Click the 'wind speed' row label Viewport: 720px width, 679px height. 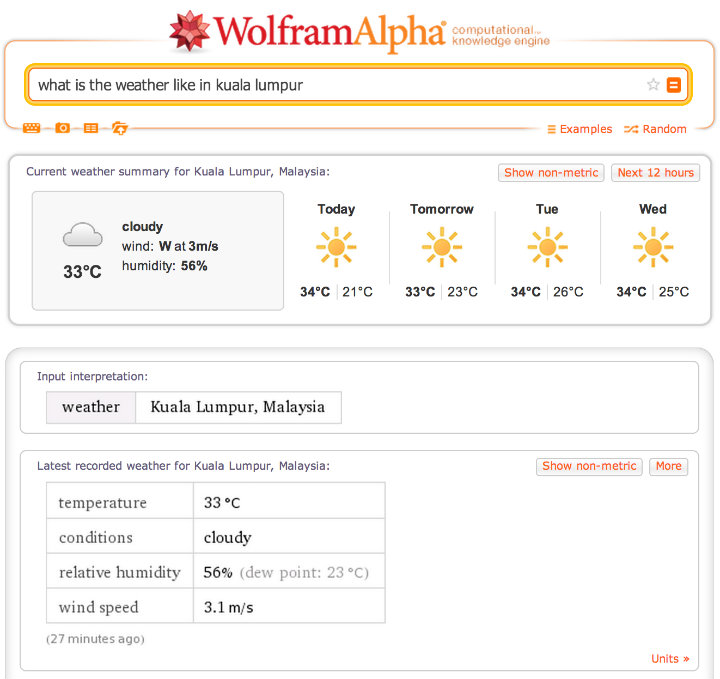[x=98, y=607]
